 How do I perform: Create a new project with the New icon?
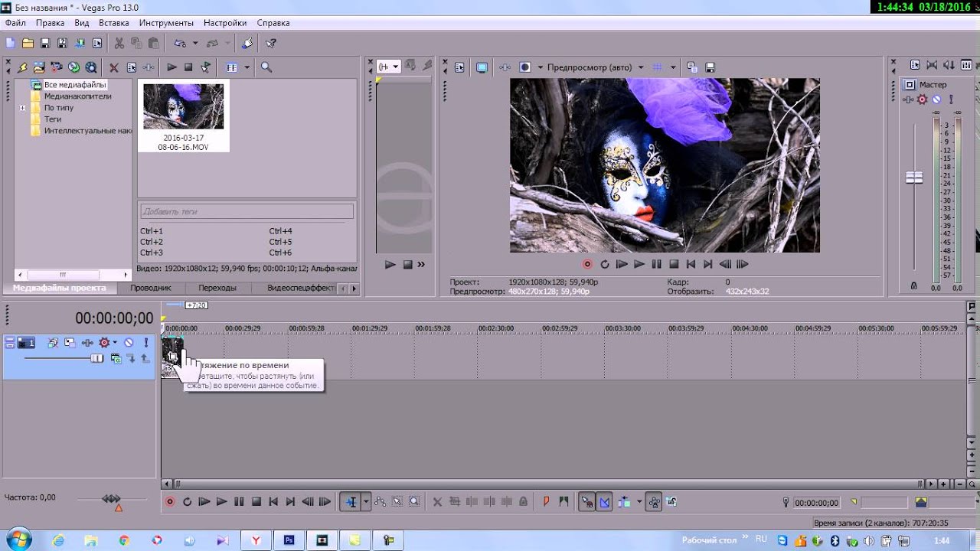point(10,44)
